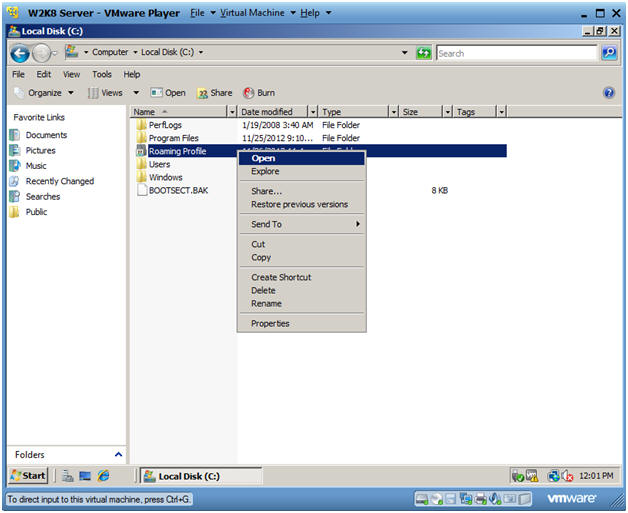This screenshot has height=513, width=628.
Task: Choose Rename in context menu
Action: coord(302,304)
